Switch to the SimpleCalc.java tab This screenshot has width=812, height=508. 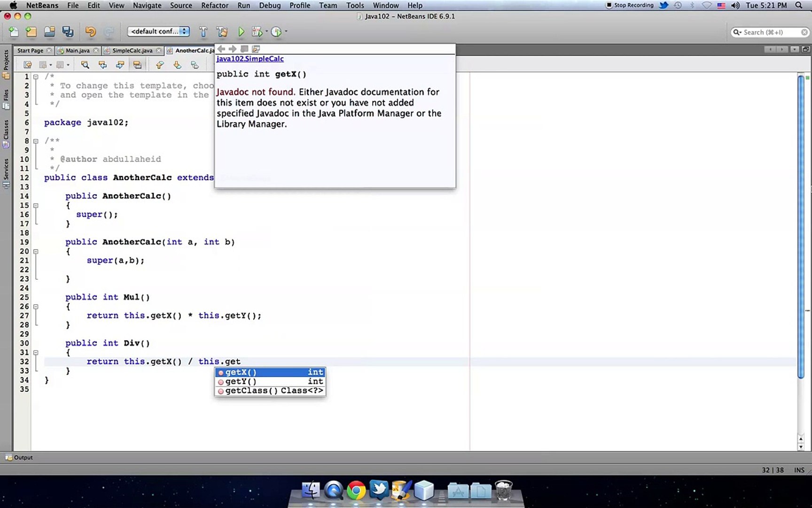click(133, 50)
